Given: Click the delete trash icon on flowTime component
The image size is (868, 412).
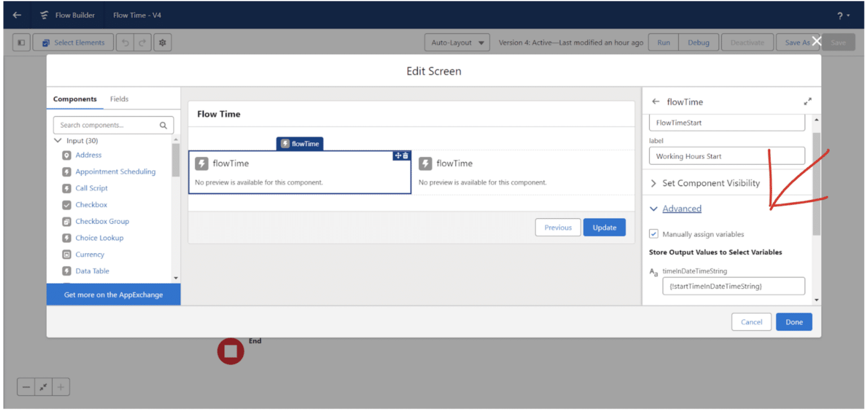Looking at the screenshot, I should click(406, 155).
